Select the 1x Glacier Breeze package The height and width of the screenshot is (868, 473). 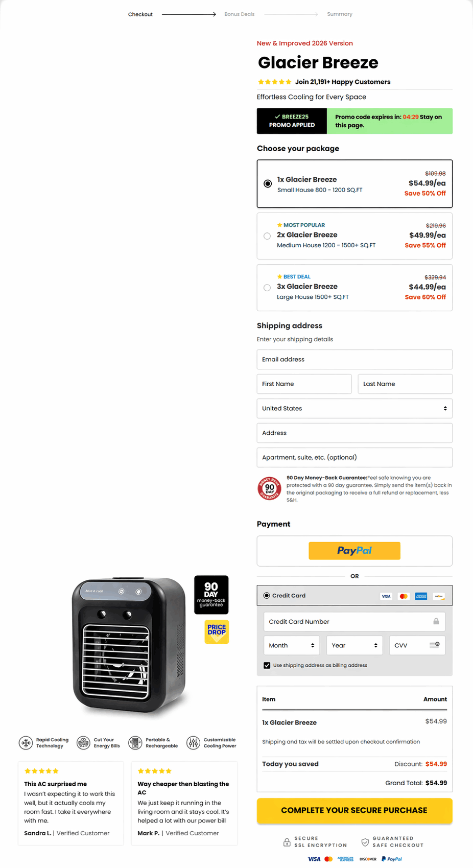(354, 183)
